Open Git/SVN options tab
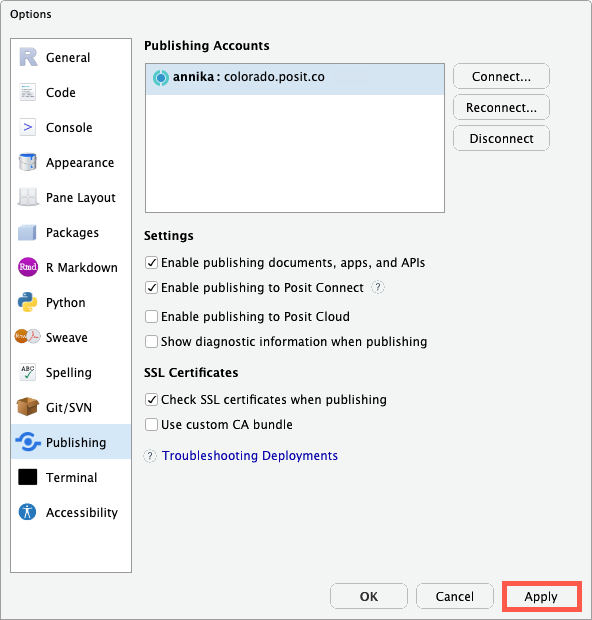This screenshot has height=620, width=592. tap(71, 407)
